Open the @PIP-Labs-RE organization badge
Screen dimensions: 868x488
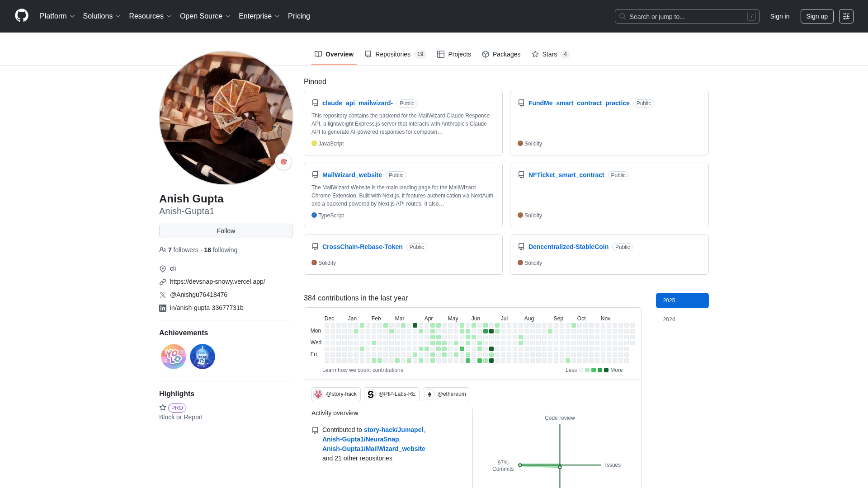coord(392,394)
